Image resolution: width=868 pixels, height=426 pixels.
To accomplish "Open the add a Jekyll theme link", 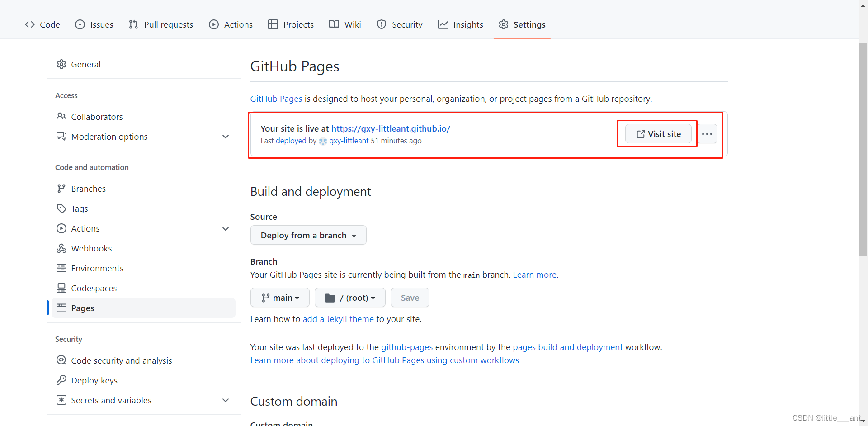I will [x=338, y=319].
